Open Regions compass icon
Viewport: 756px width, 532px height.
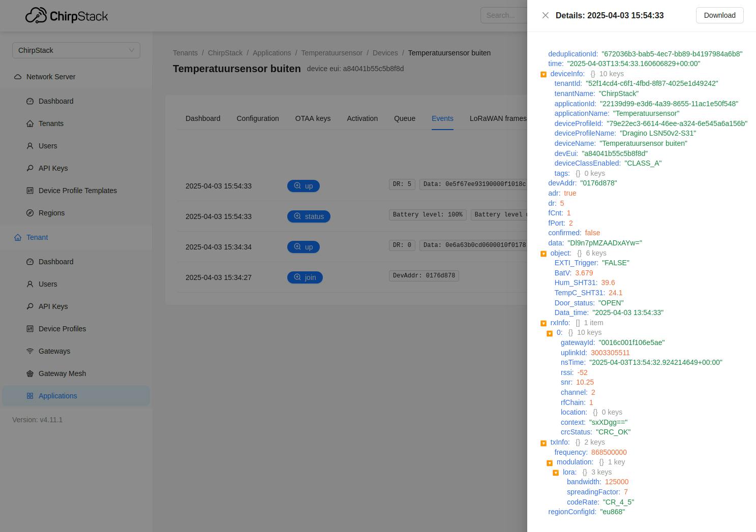30,213
